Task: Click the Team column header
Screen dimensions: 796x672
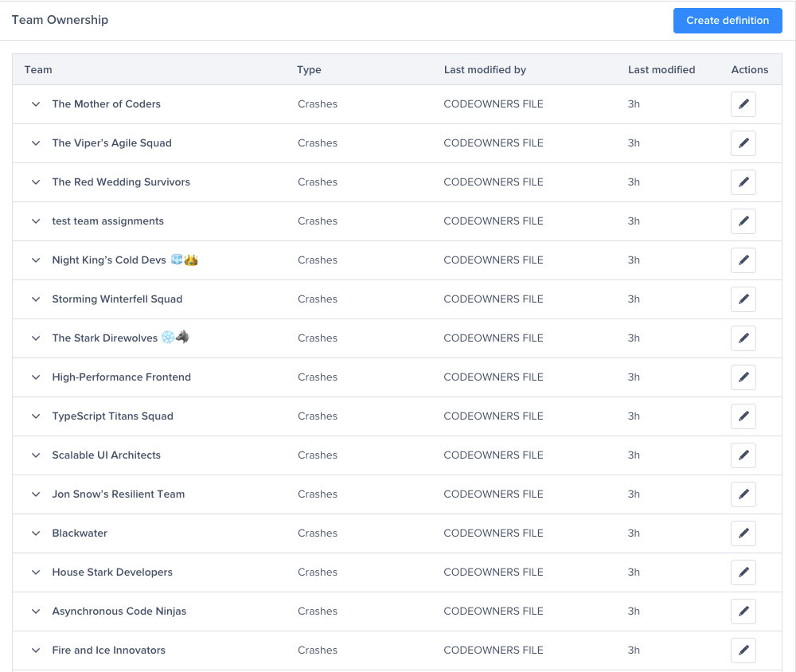Action: [38, 69]
